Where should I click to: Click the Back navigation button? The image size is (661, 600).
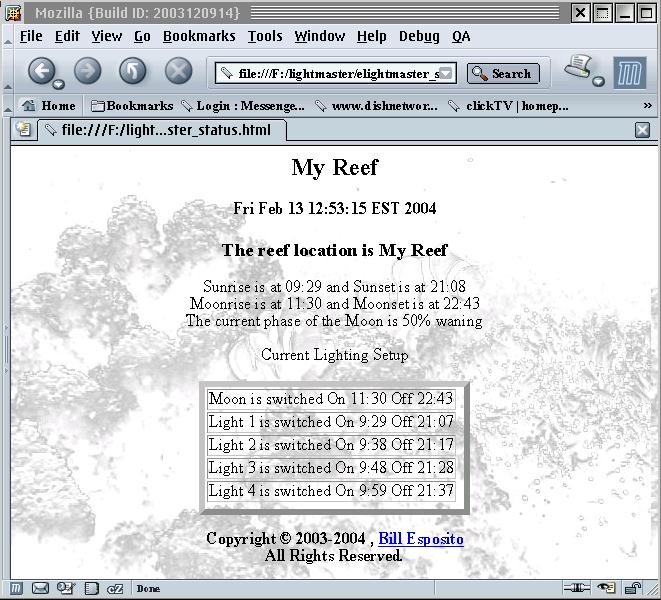point(40,71)
